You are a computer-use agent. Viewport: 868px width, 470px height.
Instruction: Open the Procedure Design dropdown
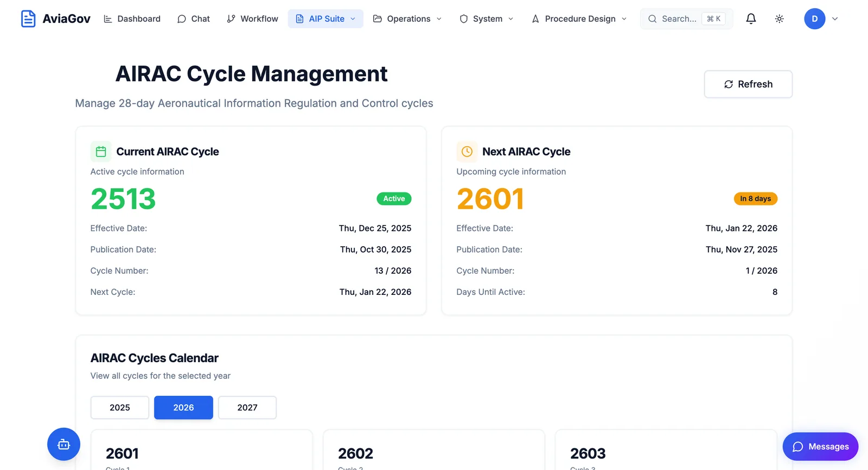(x=579, y=19)
